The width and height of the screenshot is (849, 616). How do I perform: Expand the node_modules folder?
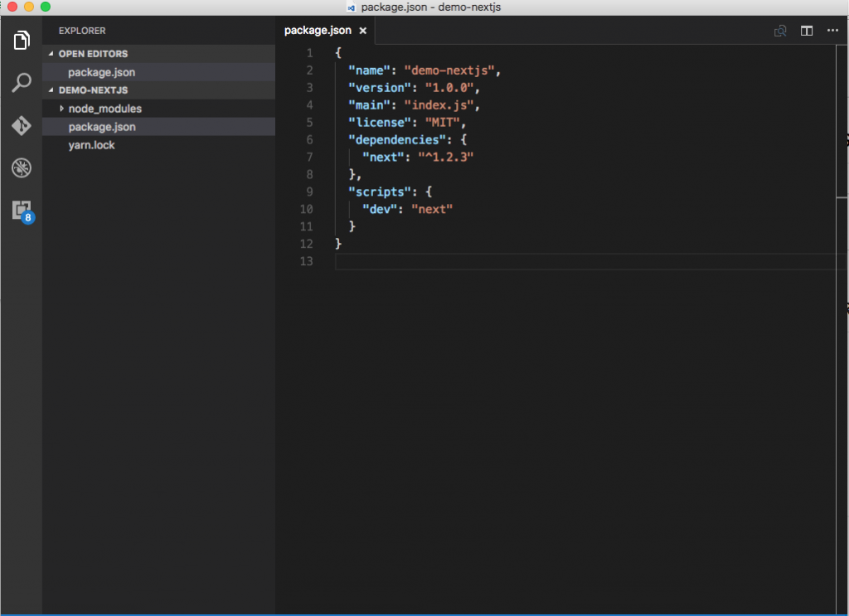coord(61,108)
